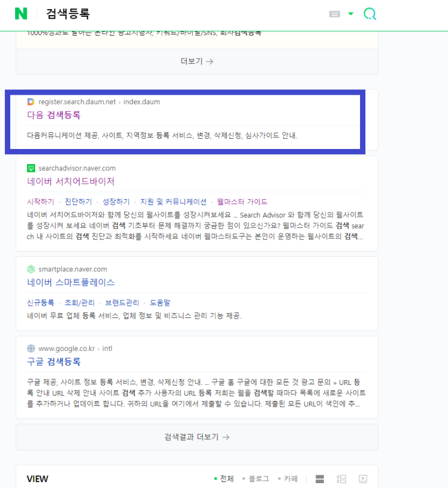The height and width of the screenshot is (488, 448).
Task: Click the 조회/관리 sub-link
Action: [x=80, y=302]
